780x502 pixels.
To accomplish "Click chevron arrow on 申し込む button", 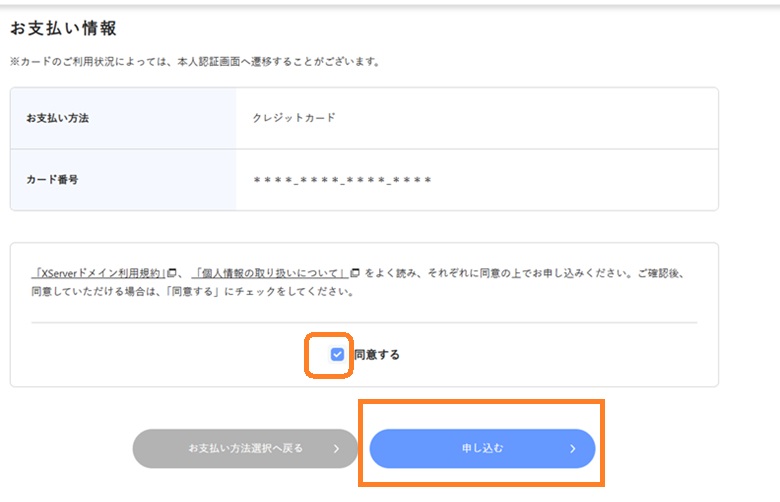I will click(x=573, y=448).
